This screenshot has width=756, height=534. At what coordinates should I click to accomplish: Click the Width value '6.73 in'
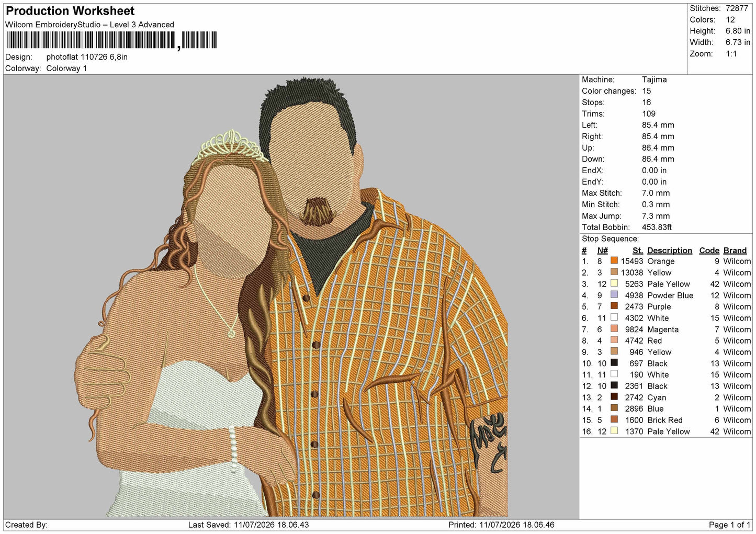point(738,42)
